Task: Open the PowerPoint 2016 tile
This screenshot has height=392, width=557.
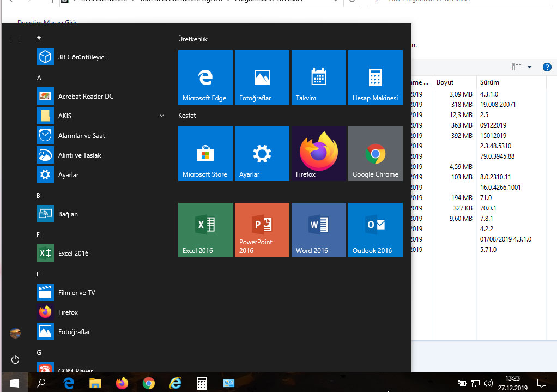Action: 262,230
